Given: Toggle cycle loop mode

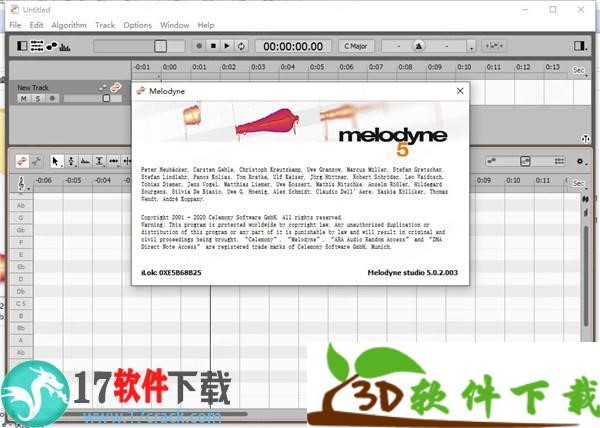Looking at the screenshot, I should pos(241,46).
